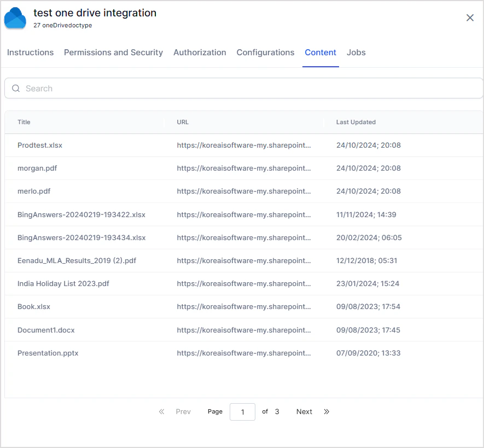Select Document1.docx in the list

[46, 330]
